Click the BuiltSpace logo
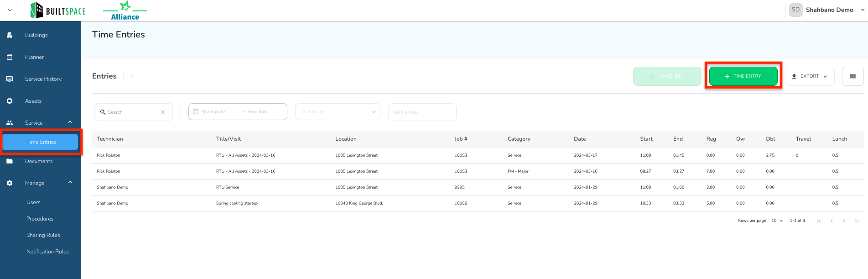Screen dimensions: 868x279 [x=58, y=10]
